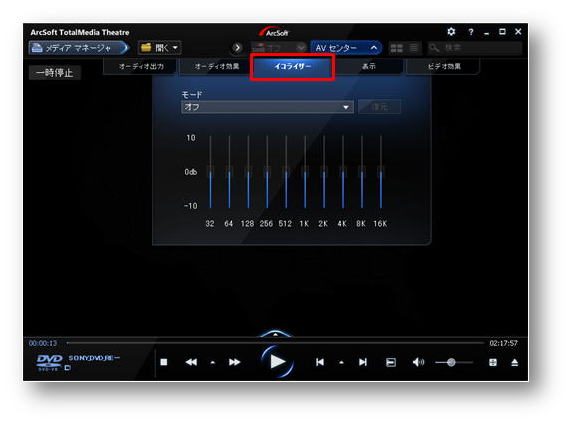Switch to thumbnail grid view icon
The width and height of the screenshot is (571, 424).
[397, 48]
